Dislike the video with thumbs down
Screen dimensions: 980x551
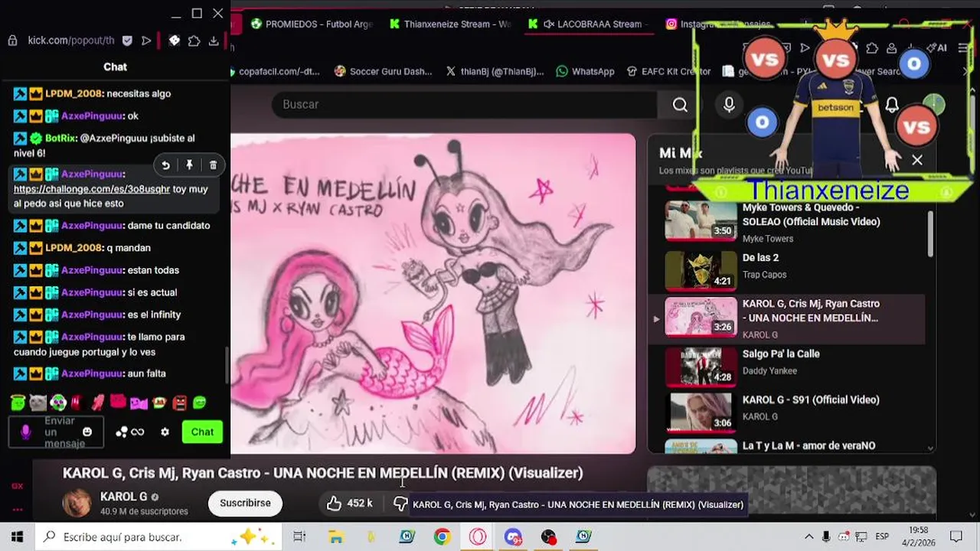pos(400,503)
